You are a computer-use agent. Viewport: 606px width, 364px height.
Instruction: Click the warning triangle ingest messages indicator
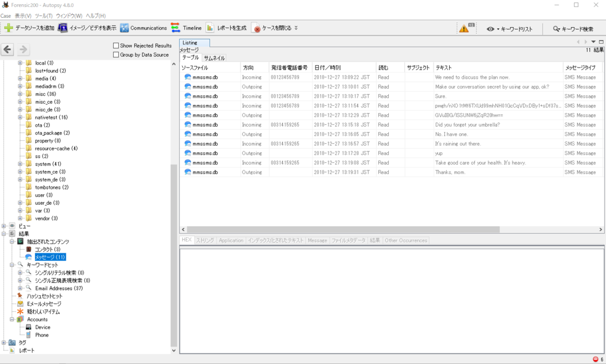[465, 27]
